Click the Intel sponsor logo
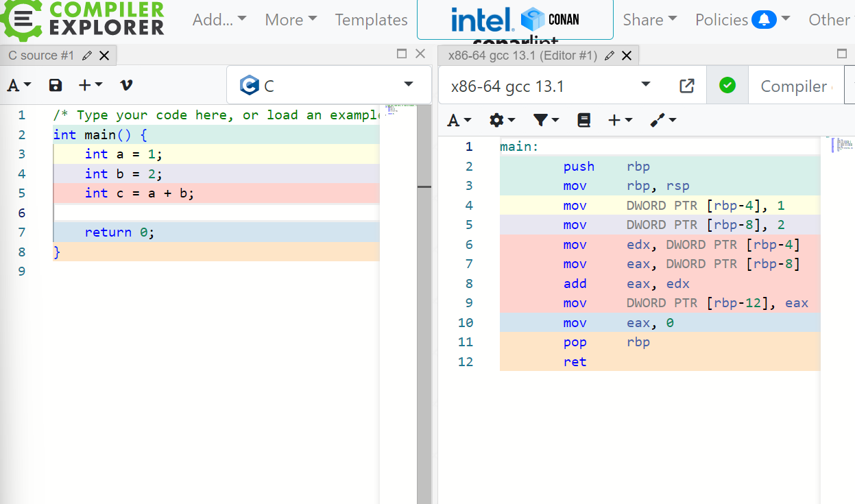 (483, 20)
